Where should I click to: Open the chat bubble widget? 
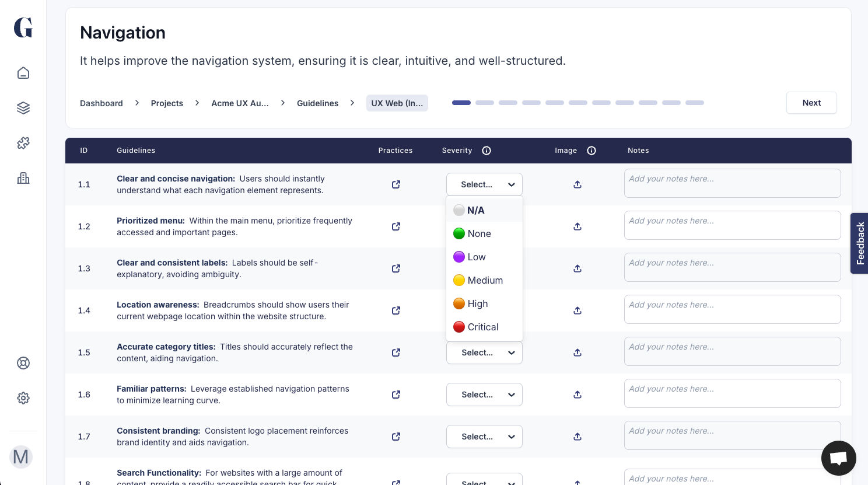839,458
